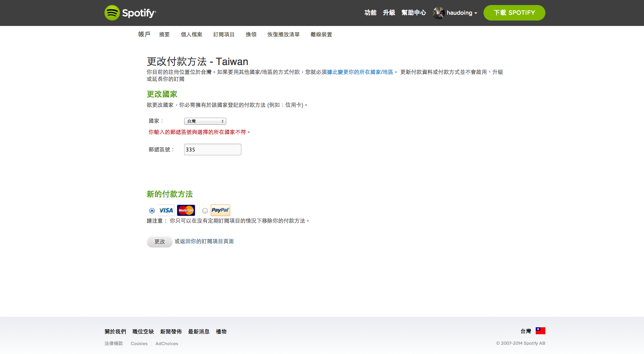Open the 最新消息 footer link

tap(199, 332)
